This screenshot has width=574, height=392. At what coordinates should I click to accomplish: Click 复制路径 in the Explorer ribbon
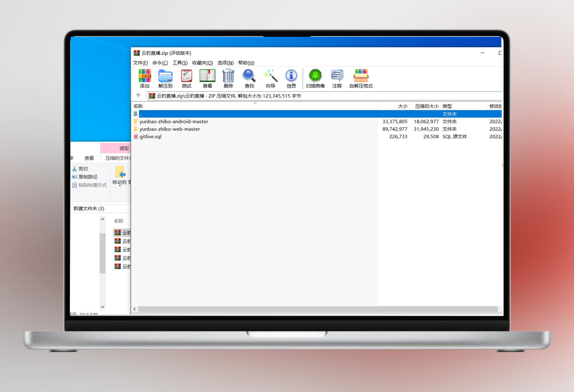pos(88,177)
